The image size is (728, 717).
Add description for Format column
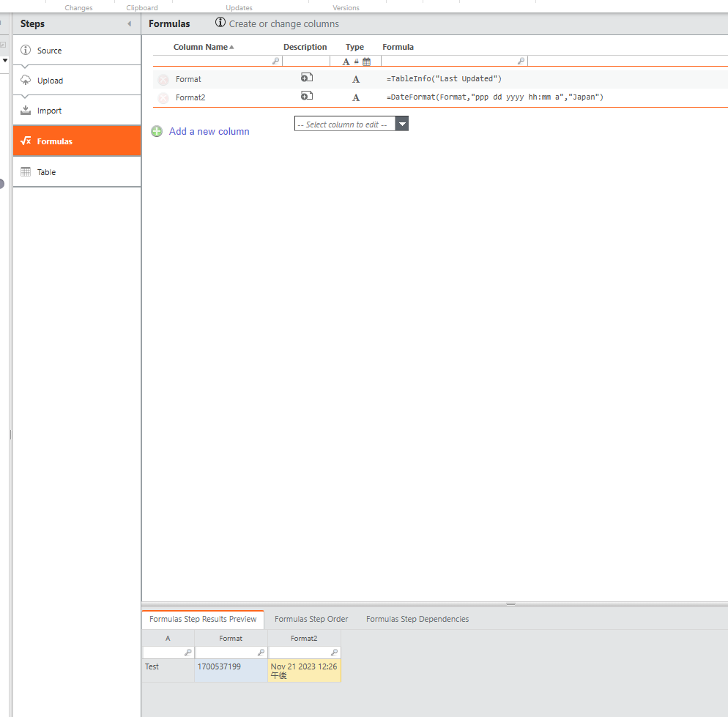tap(306, 78)
